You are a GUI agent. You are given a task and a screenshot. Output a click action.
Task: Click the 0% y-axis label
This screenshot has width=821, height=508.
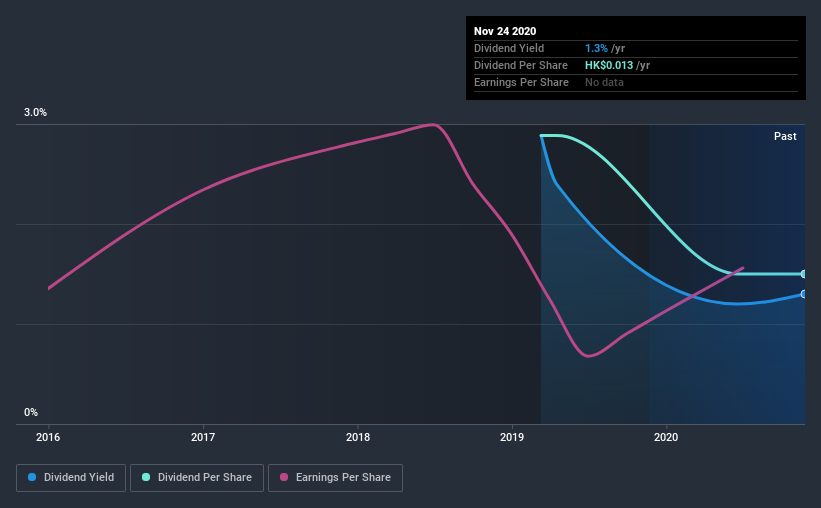[x=31, y=412]
